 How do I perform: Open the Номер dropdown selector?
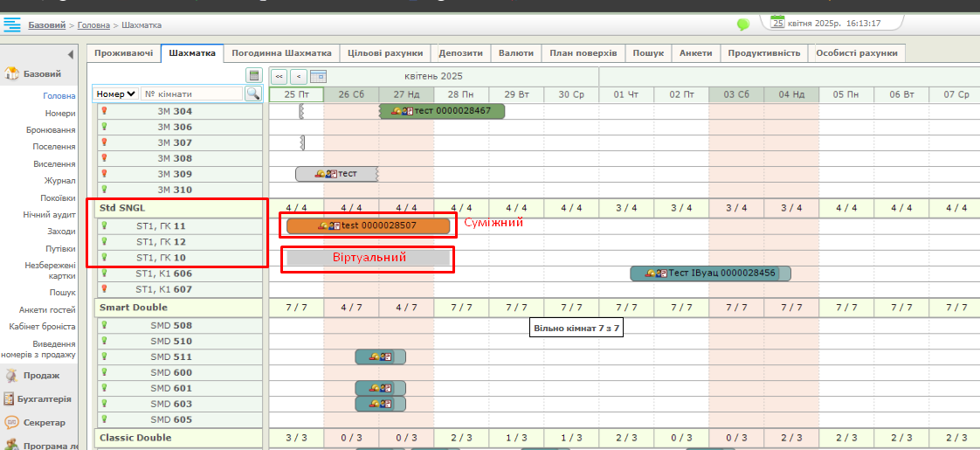116,93
